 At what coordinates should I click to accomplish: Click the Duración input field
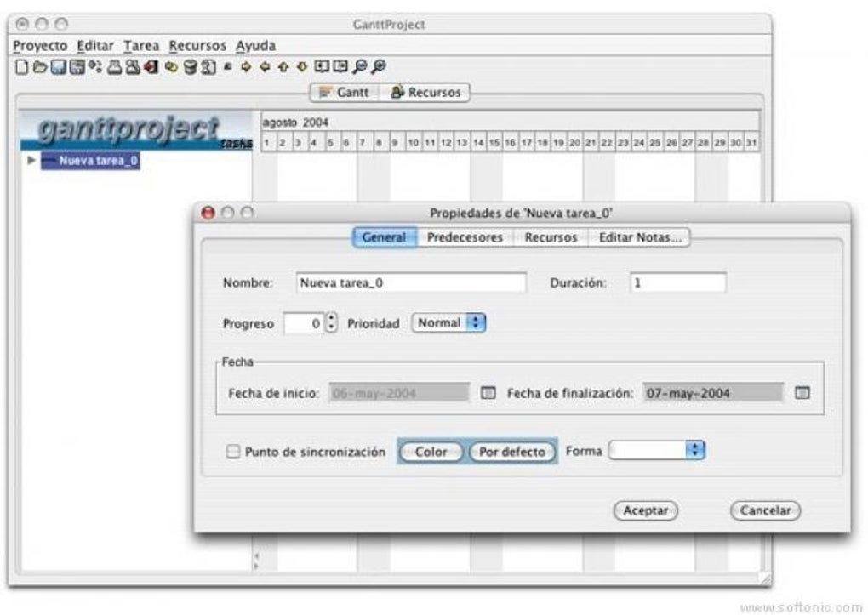click(678, 282)
